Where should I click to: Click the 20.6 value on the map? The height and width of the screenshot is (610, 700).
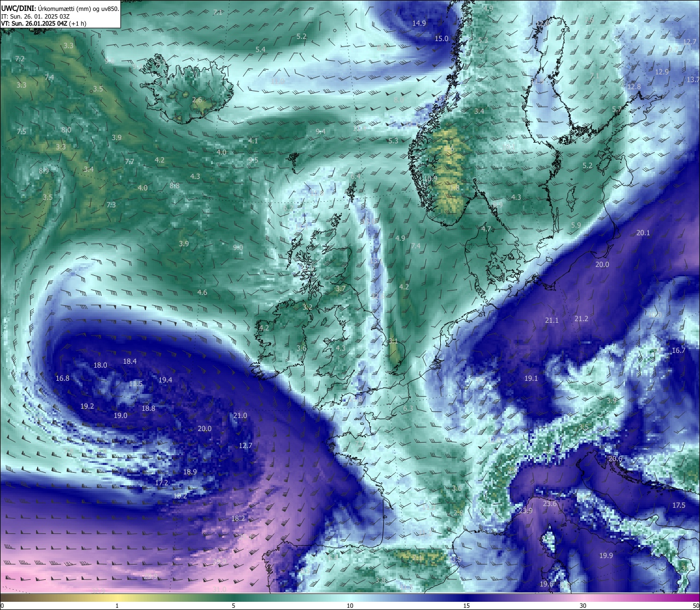[x=615, y=459]
